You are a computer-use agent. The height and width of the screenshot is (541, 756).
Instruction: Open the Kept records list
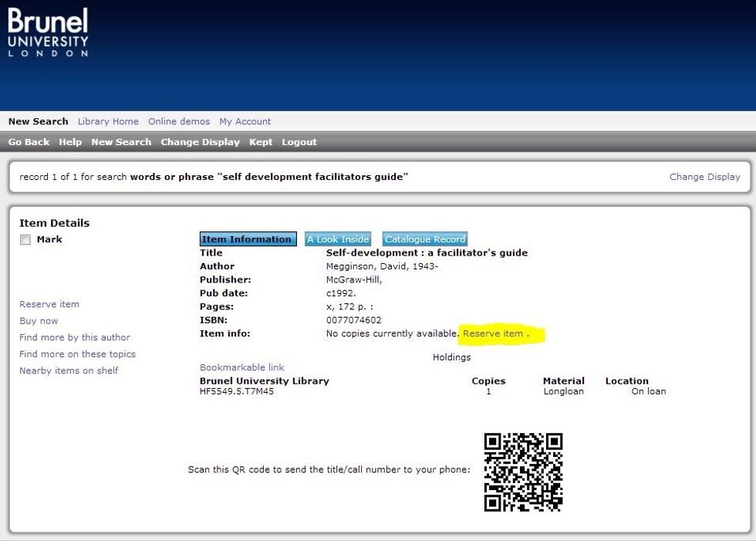[x=261, y=142]
